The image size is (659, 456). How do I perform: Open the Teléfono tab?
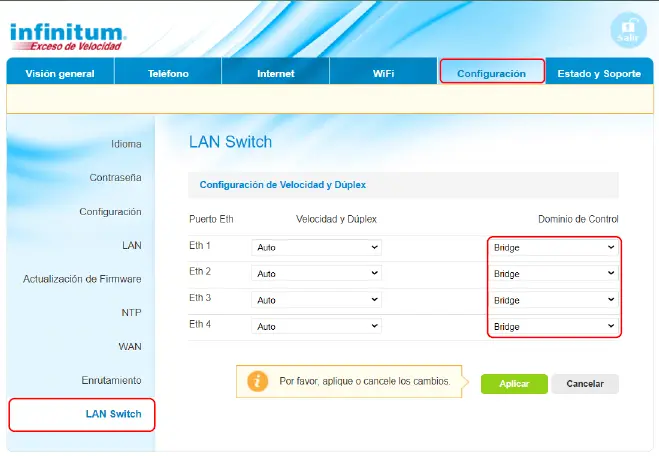[x=168, y=73]
